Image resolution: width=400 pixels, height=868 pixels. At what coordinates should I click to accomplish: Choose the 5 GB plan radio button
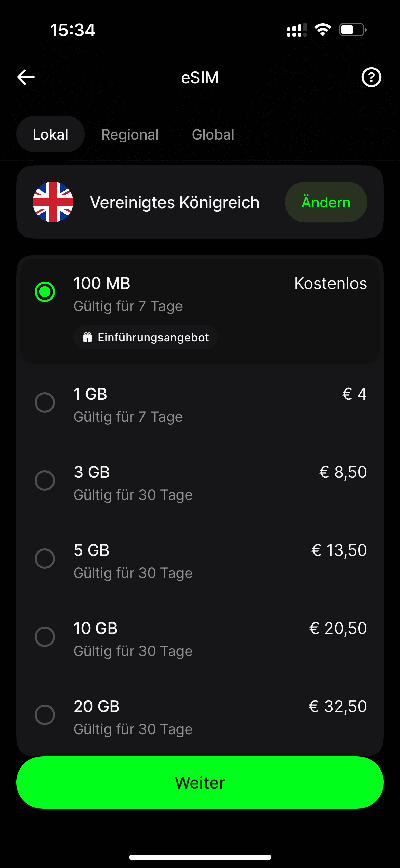pyautogui.click(x=45, y=559)
